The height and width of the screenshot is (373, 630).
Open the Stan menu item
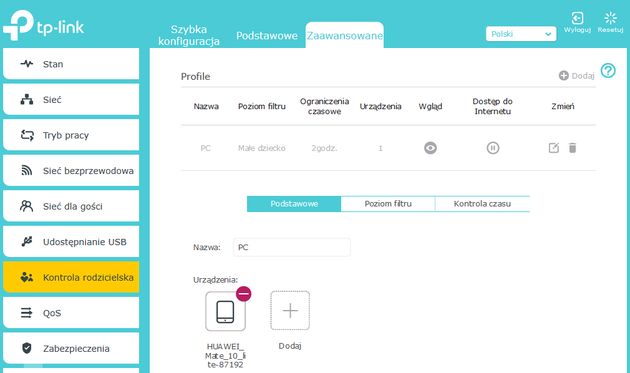[71, 64]
